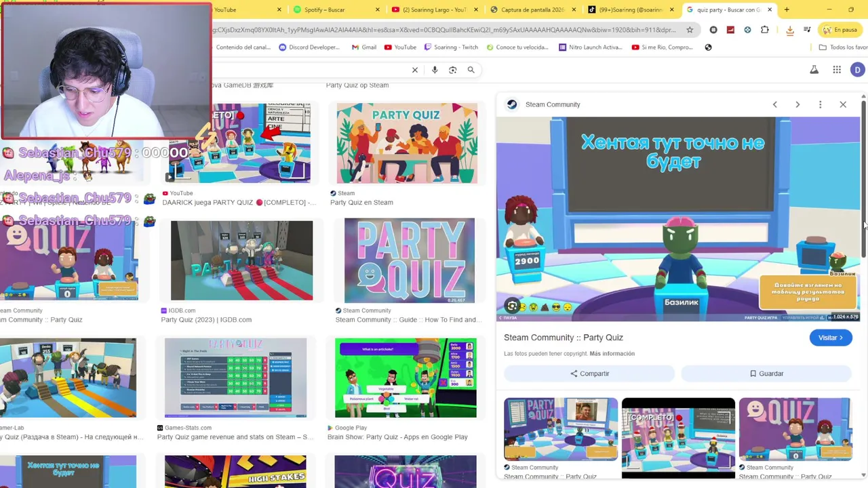Image resolution: width=868 pixels, height=488 pixels.
Task: Click the Visitar button
Action: [x=831, y=338]
